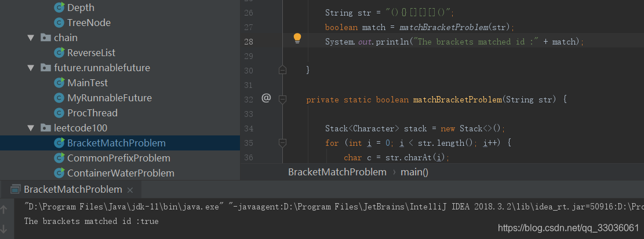Open the TreeNode class file
The height and width of the screenshot is (239, 644).
click(x=89, y=23)
